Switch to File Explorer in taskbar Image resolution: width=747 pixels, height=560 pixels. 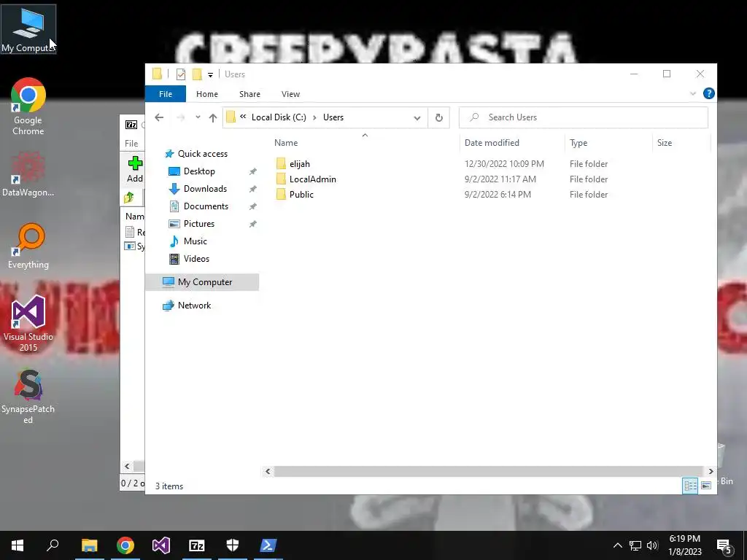click(89, 545)
